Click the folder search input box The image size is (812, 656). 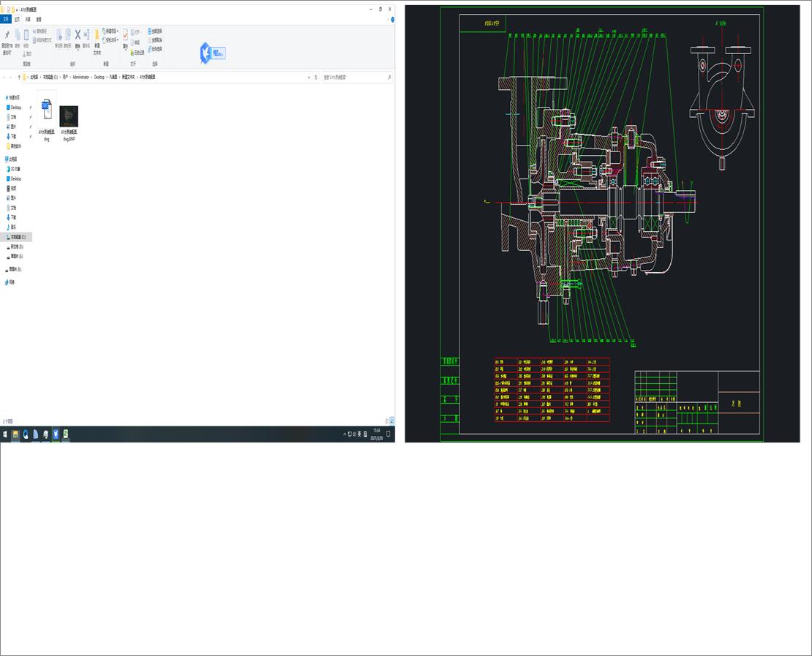pos(354,77)
